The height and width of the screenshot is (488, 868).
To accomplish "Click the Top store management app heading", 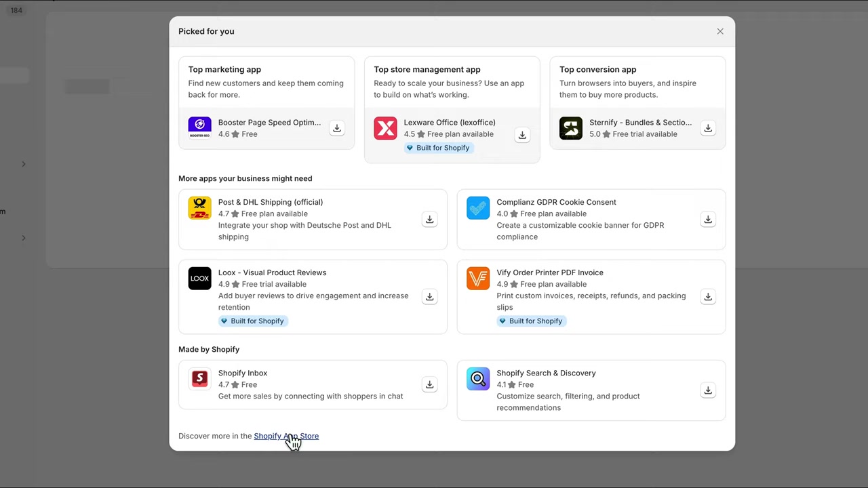I will point(427,69).
